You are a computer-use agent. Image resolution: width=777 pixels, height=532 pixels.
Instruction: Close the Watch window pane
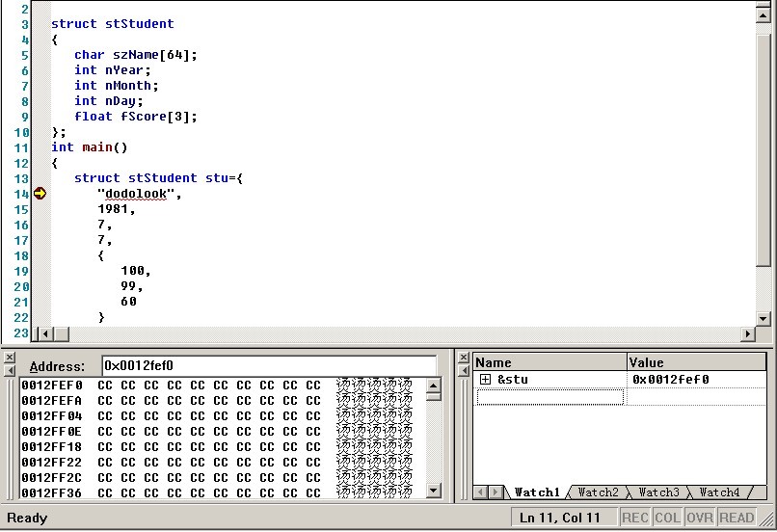[x=464, y=358]
